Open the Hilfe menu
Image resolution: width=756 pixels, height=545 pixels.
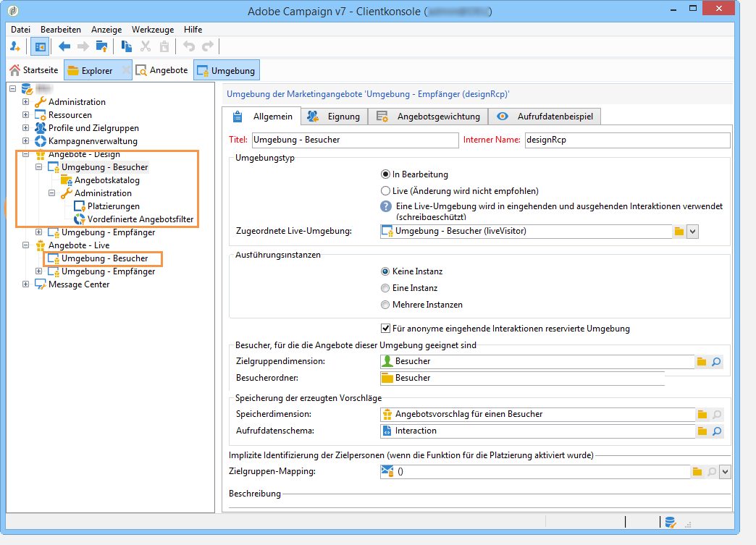coord(193,30)
